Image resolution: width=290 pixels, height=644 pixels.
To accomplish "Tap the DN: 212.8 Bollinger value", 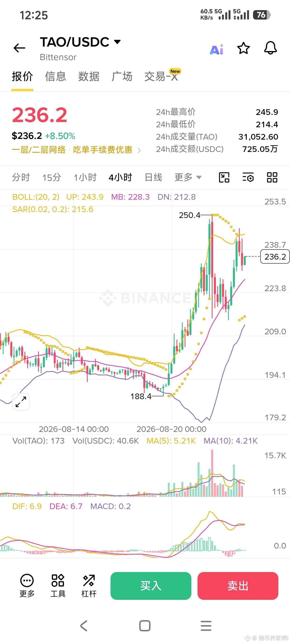I will coord(176,197).
